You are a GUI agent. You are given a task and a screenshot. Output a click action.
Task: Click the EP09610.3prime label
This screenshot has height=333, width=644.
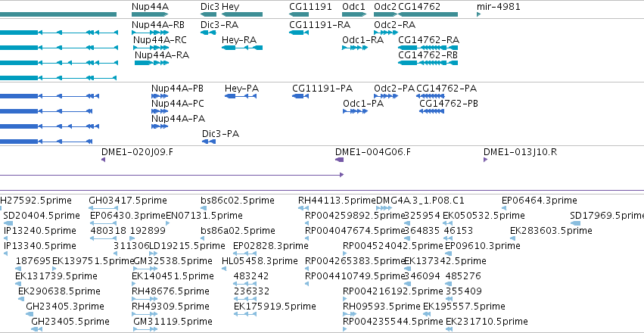[483, 246]
